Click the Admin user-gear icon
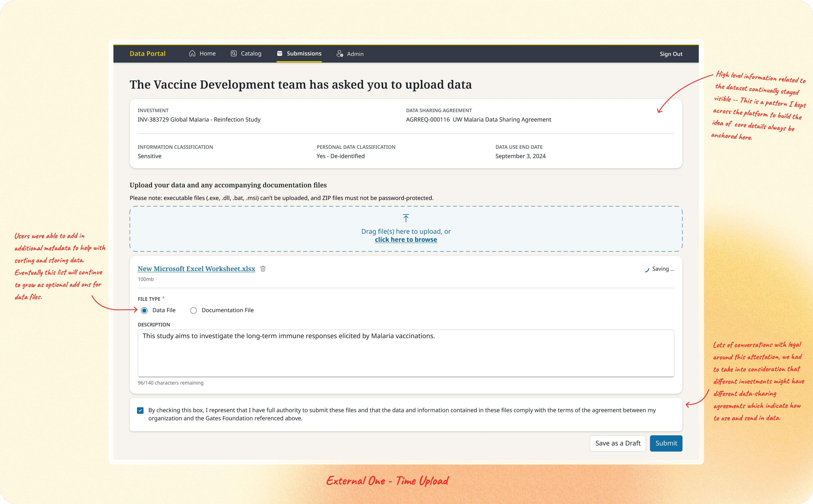813x504 pixels. 340,54
